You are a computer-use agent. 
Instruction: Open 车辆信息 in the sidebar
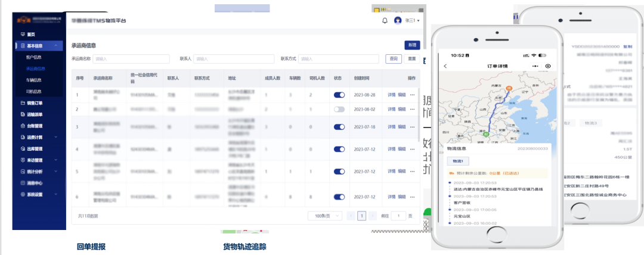click(33, 80)
